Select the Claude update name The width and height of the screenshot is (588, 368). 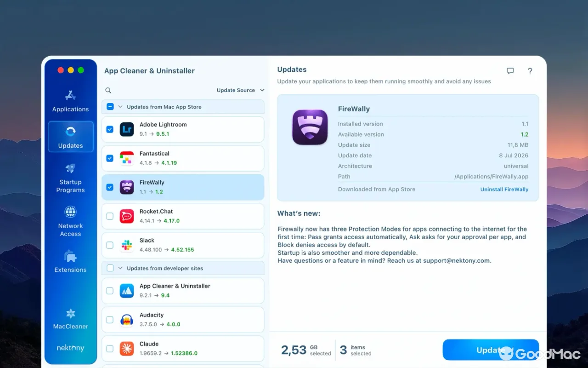149,344
